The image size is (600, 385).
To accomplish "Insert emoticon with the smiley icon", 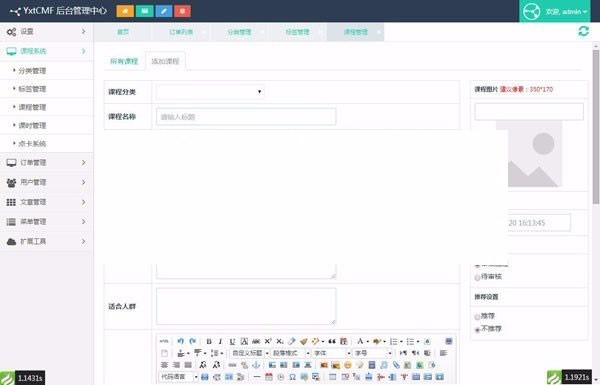I will 347,365.
